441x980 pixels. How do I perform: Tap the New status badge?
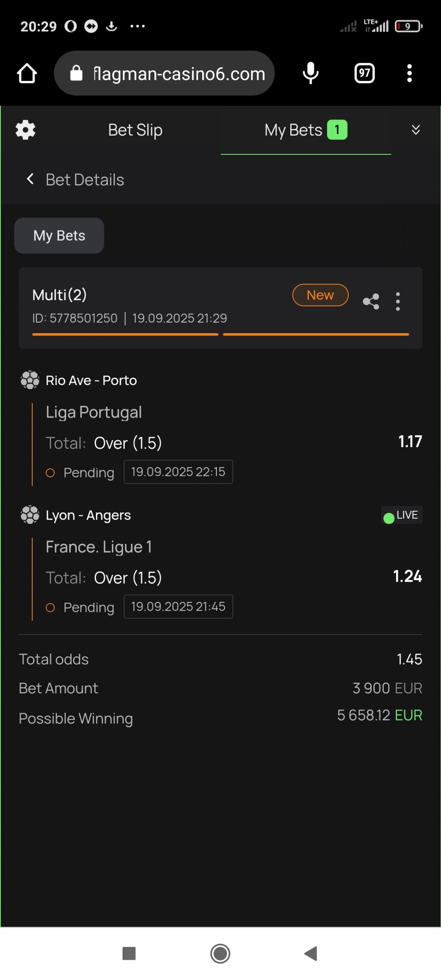[320, 295]
